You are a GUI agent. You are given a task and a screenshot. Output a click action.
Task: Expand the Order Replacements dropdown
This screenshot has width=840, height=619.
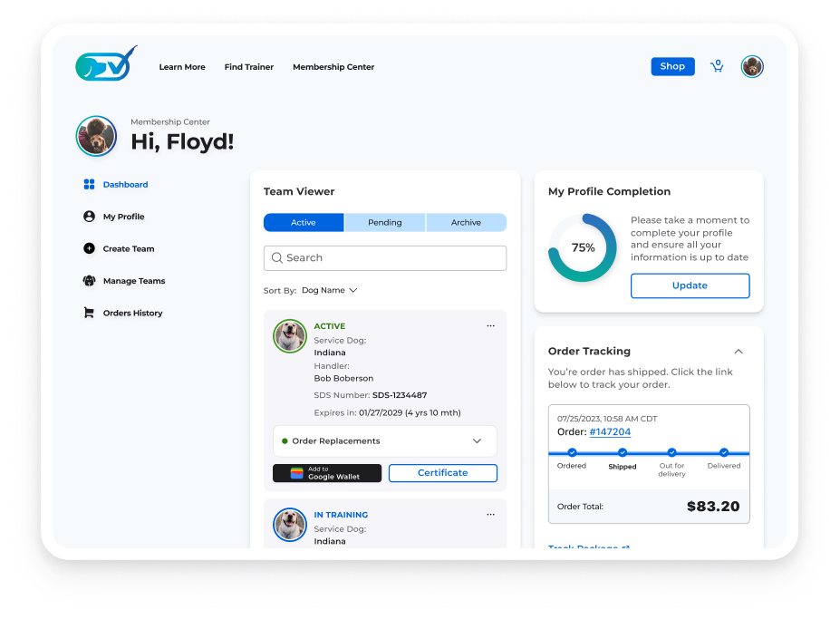(384, 441)
